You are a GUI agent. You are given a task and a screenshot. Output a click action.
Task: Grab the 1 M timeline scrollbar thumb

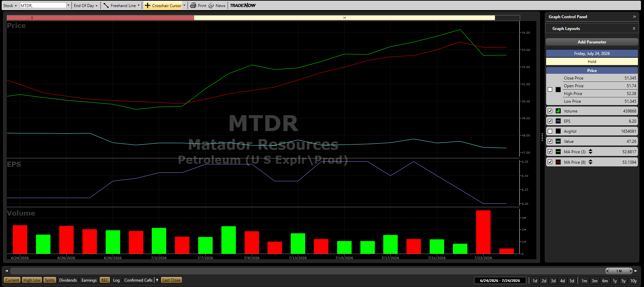tap(619, 271)
